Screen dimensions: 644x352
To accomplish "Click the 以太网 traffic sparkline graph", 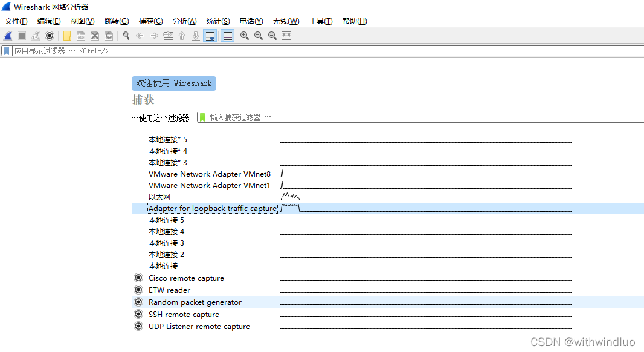I will click(x=426, y=196).
